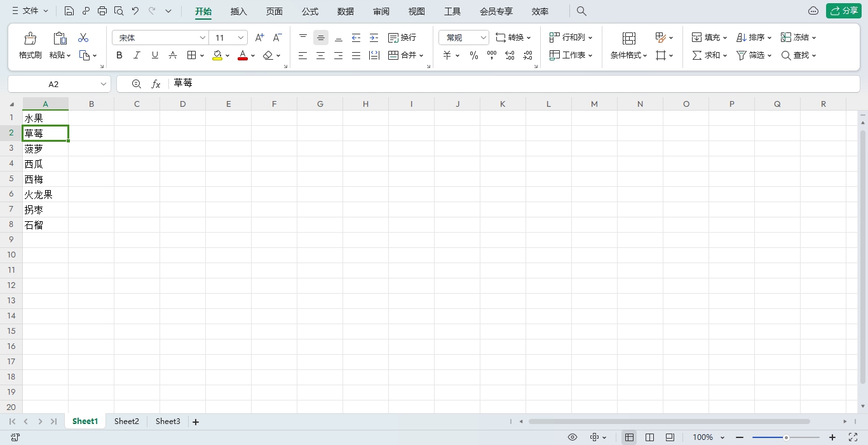The width and height of the screenshot is (868, 445).
Task: Align text to the left horizontally
Action: click(x=302, y=55)
